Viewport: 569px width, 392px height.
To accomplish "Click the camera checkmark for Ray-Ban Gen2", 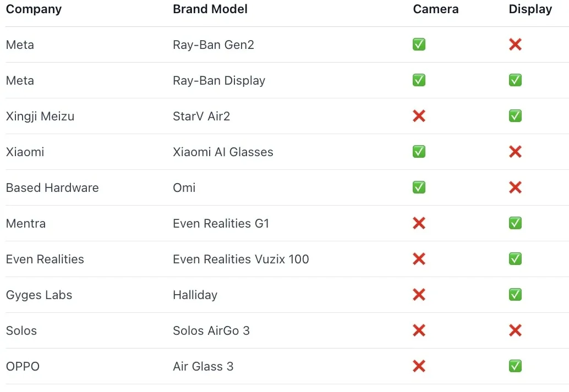I will coord(419,45).
